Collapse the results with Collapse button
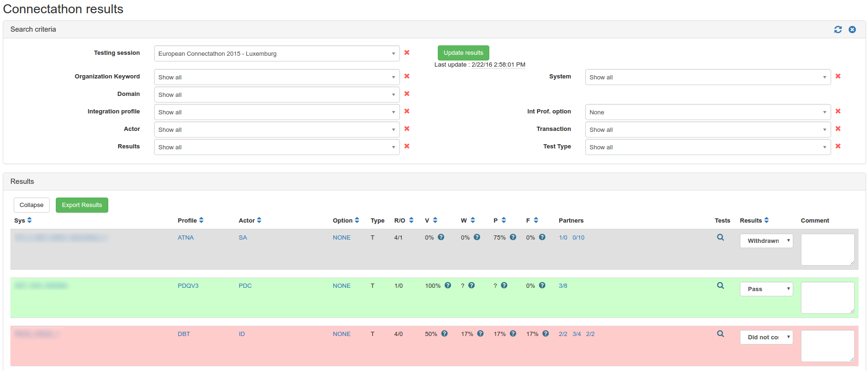 (32, 205)
